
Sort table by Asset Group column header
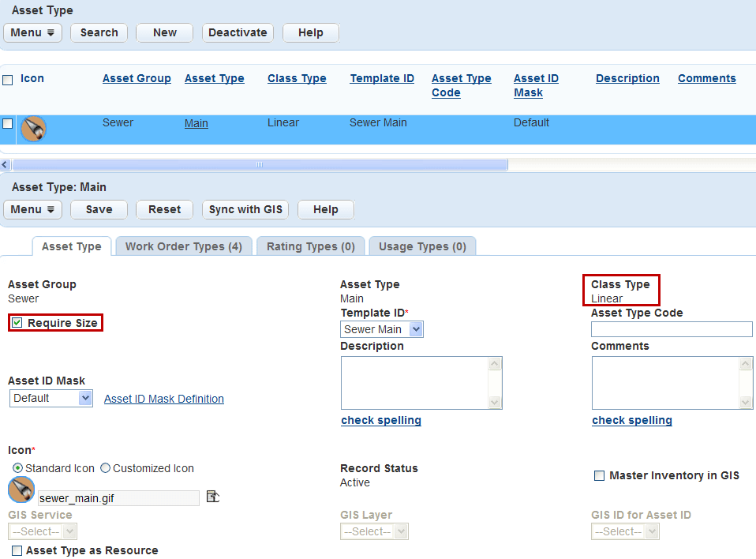click(137, 78)
